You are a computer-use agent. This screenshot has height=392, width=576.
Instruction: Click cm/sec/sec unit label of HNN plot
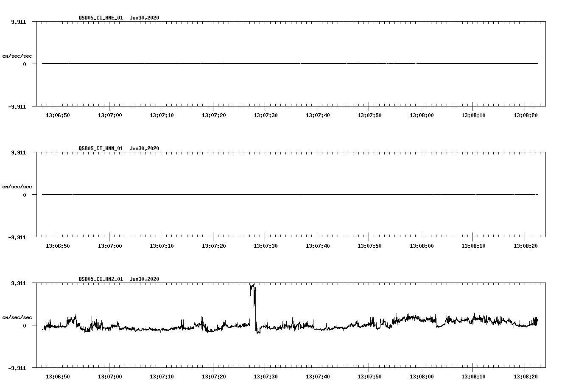17,187
